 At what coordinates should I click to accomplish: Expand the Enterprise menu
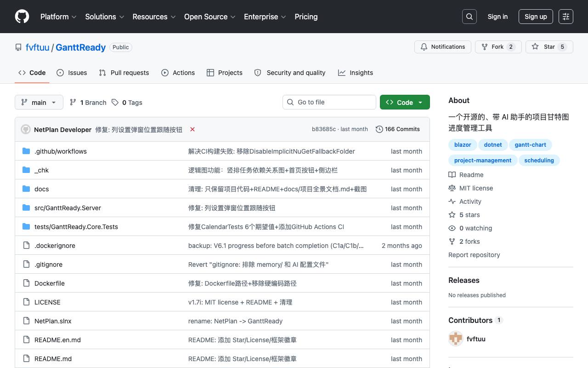pos(265,17)
